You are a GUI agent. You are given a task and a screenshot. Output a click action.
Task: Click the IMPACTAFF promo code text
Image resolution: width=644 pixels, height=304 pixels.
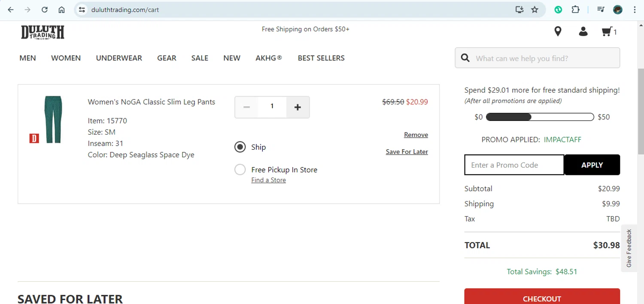[x=562, y=139]
